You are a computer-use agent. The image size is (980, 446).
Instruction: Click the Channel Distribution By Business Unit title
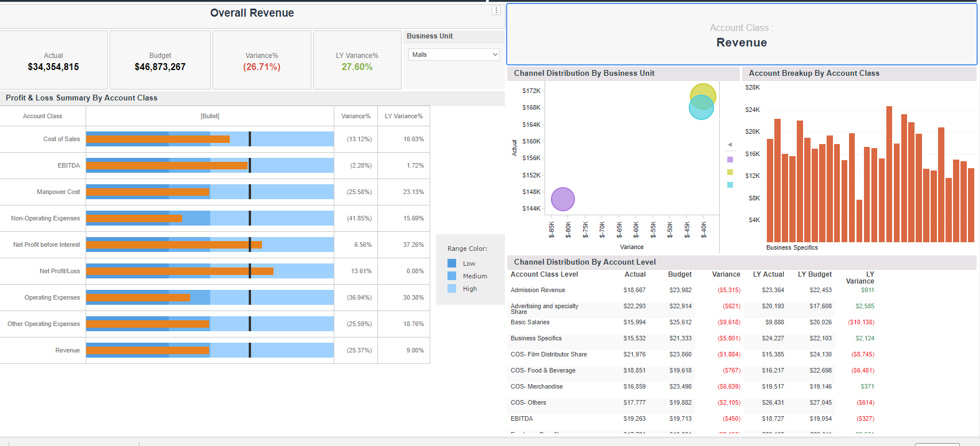[x=584, y=73]
